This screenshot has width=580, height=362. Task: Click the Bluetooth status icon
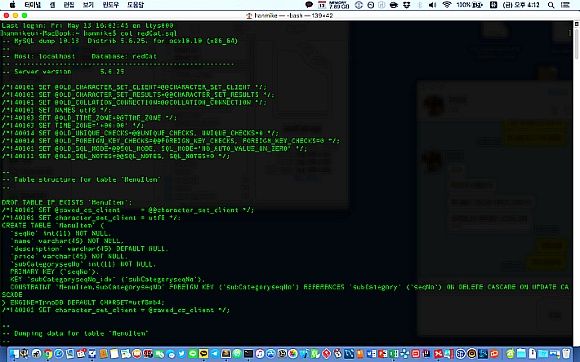(x=420, y=5)
